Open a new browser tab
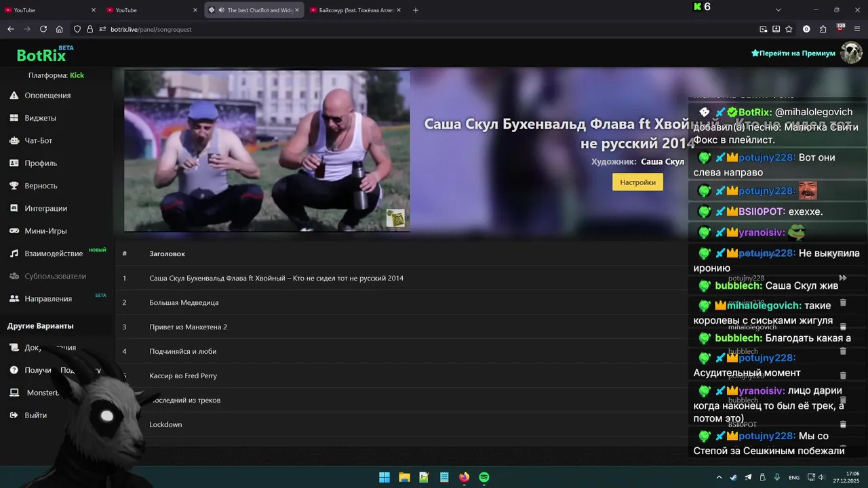The image size is (868, 488). [416, 10]
